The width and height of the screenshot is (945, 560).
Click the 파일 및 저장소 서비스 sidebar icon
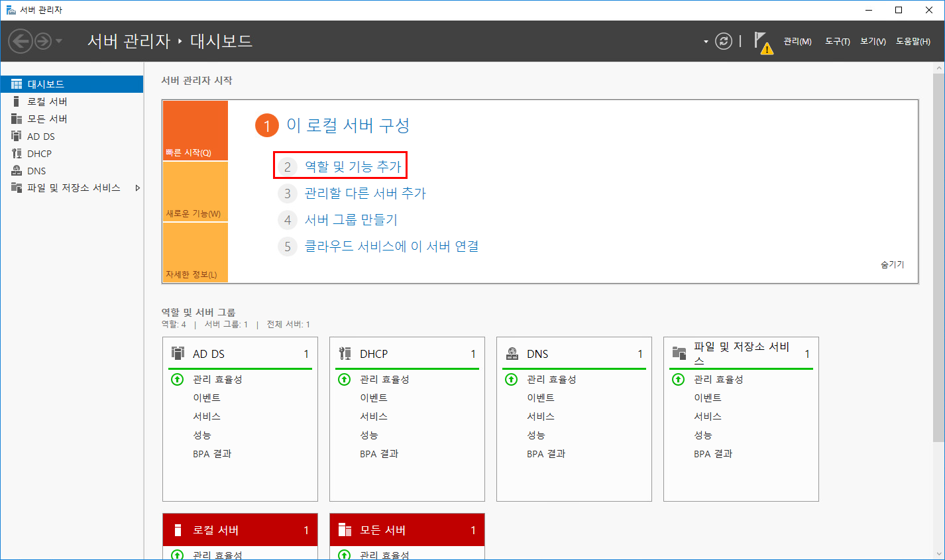click(17, 188)
